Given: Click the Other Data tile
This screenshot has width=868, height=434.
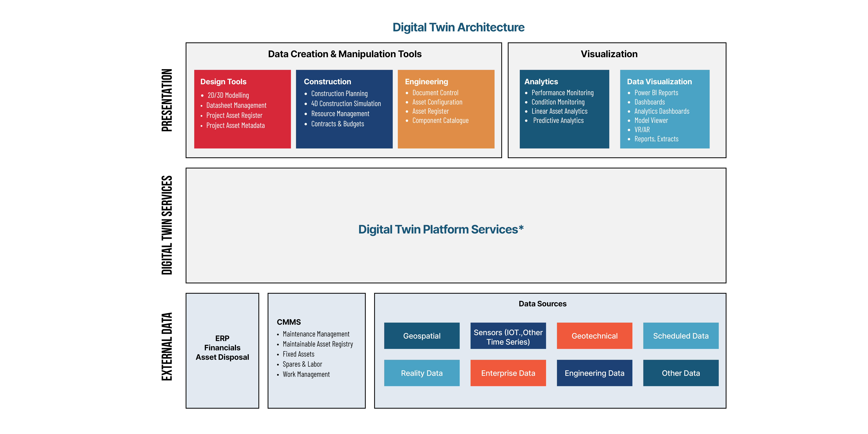Looking at the screenshot, I should pyautogui.click(x=681, y=373).
